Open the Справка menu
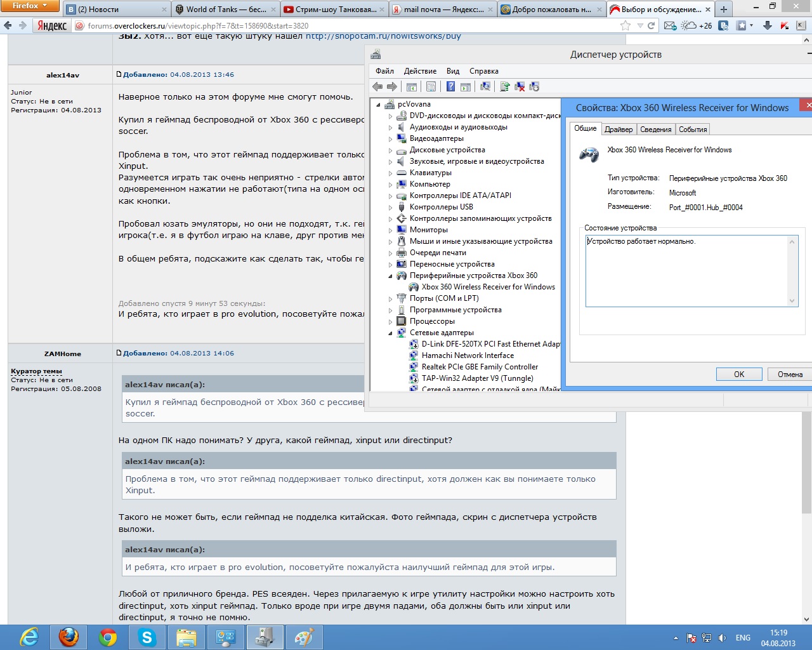 tap(484, 71)
